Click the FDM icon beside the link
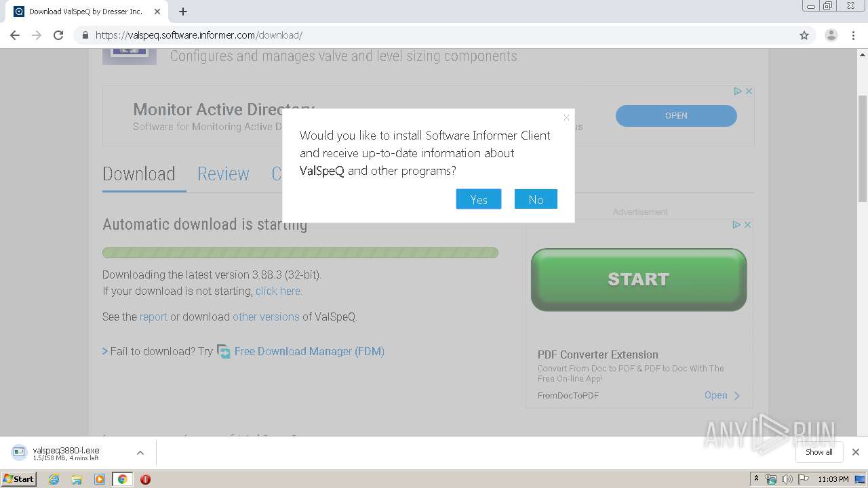The image size is (868, 488). click(224, 352)
